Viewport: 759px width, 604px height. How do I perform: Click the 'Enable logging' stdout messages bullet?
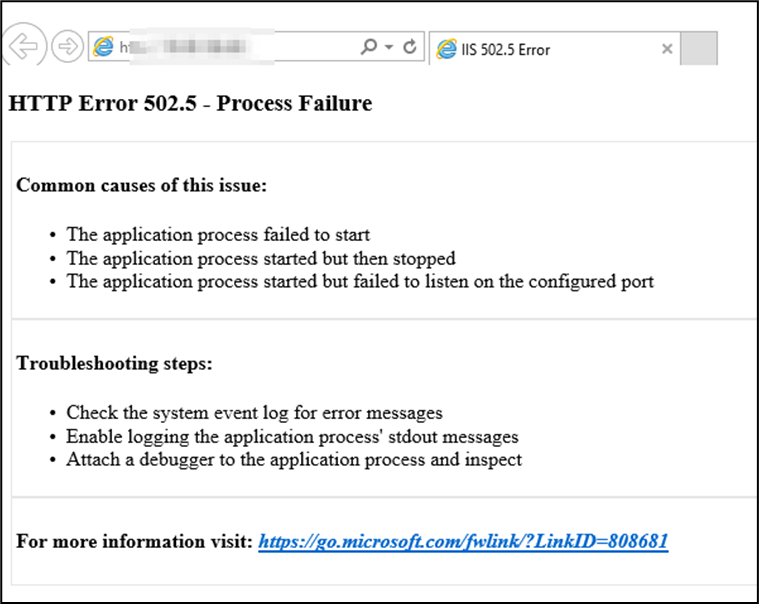[292, 437]
